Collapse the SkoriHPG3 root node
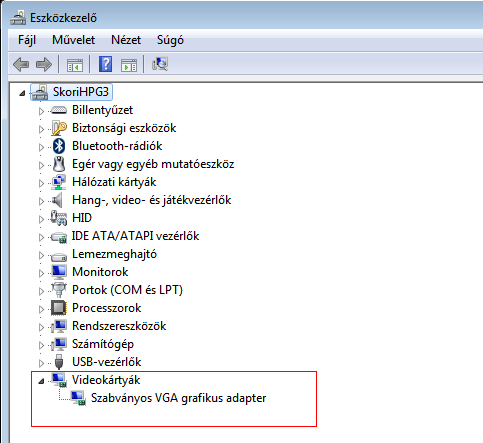This screenshot has height=443, width=483. pyautogui.click(x=22, y=93)
